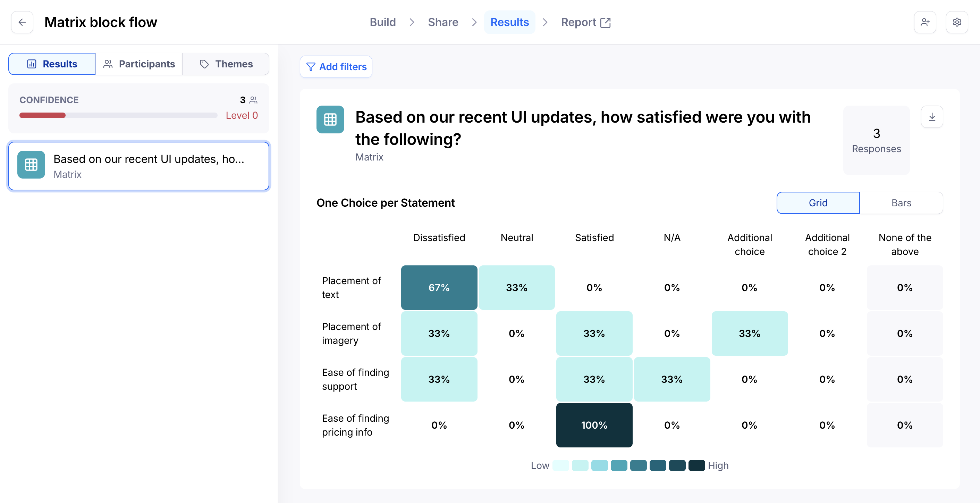Open the settings gear icon

click(957, 22)
